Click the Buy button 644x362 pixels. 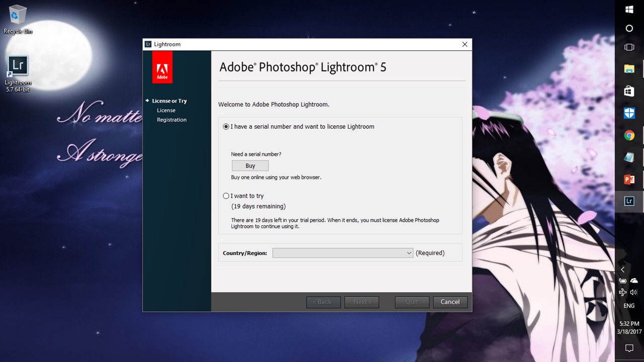[250, 166]
